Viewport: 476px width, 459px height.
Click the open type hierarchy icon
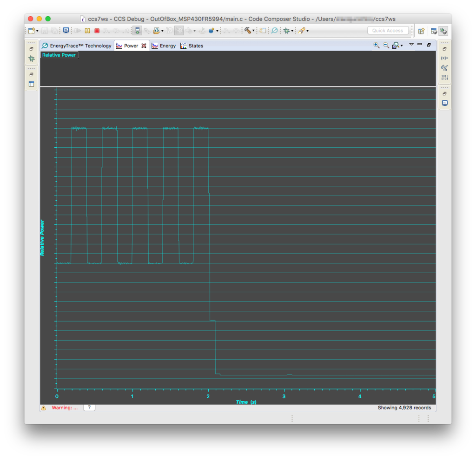(263, 31)
